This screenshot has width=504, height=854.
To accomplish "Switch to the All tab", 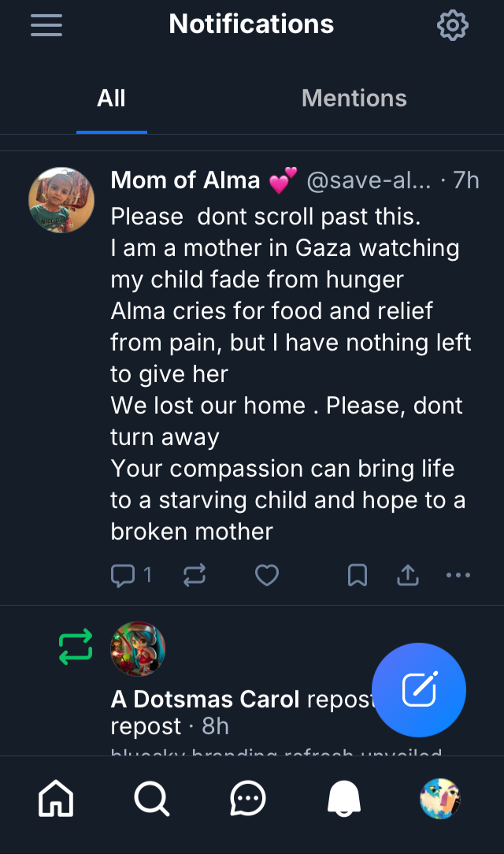I will pos(111,98).
